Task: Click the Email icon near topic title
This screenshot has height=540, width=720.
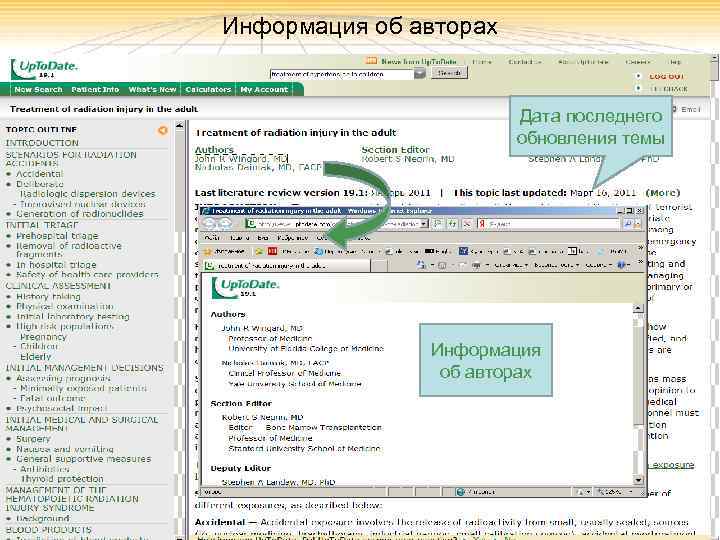Action: [x=674, y=109]
